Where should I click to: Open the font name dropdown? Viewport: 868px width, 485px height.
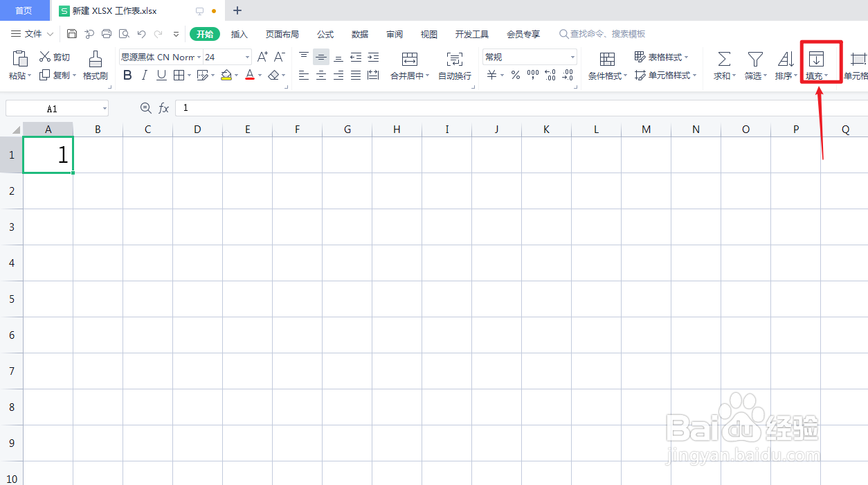tap(199, 58)
